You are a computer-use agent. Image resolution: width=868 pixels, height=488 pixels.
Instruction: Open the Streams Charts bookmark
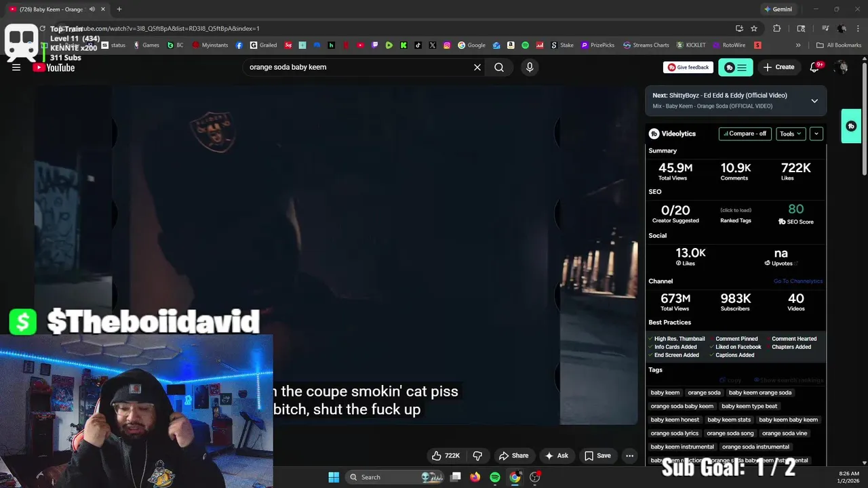point(646,45)
